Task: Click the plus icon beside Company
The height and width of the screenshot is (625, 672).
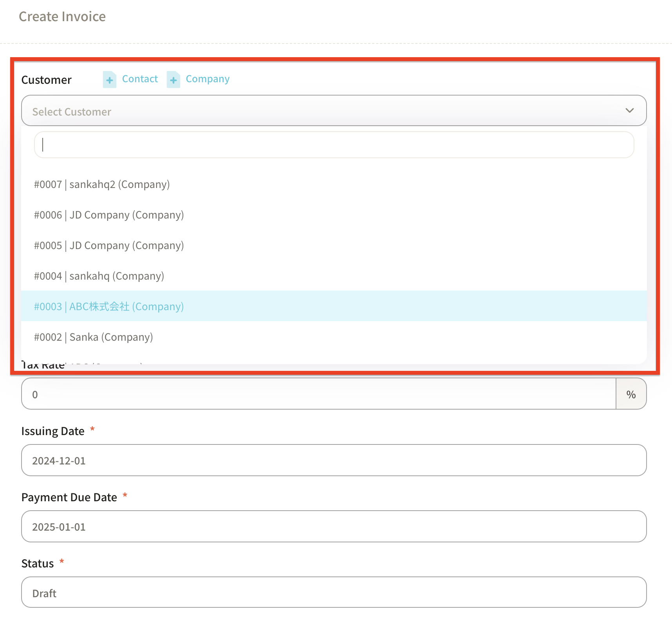Action: [x=173, y=80]
